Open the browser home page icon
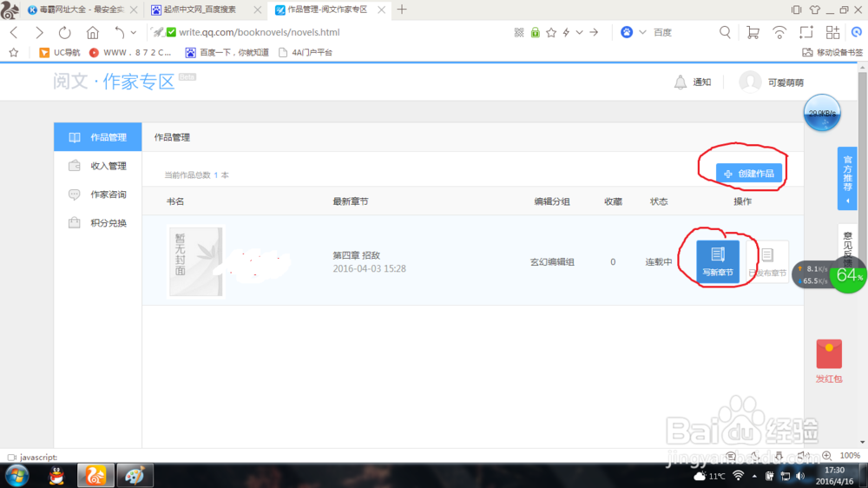Viewport: 868px width, 488px height. [93, 33]
